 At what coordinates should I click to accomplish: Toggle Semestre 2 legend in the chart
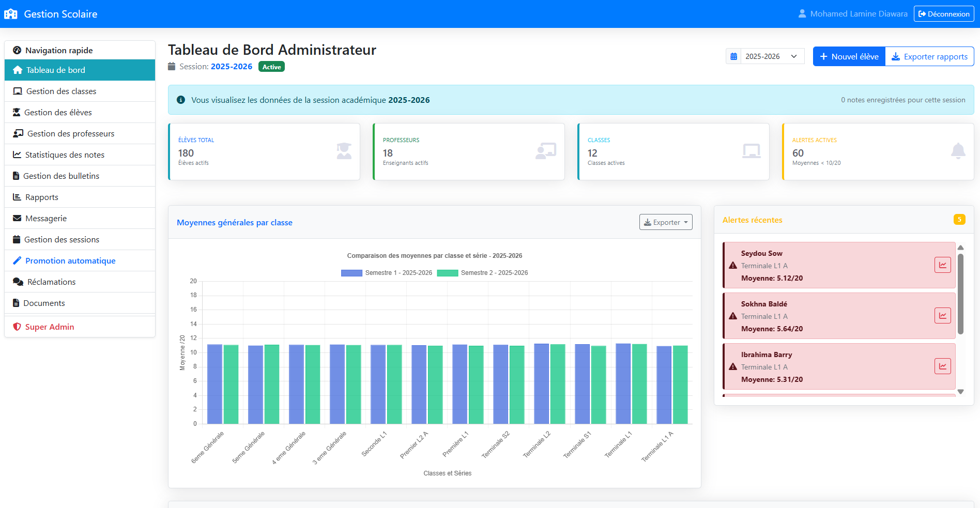coord(482,273)
